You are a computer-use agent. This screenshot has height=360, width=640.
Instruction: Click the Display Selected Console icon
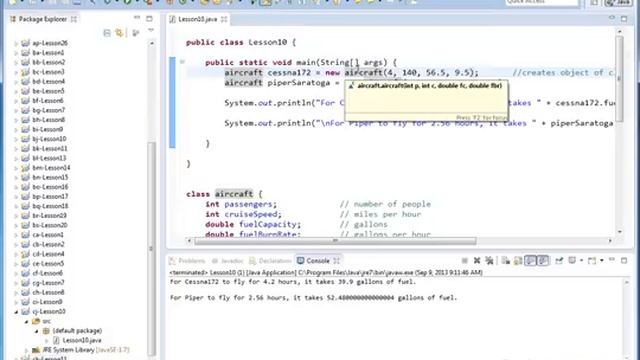[572, 260]
